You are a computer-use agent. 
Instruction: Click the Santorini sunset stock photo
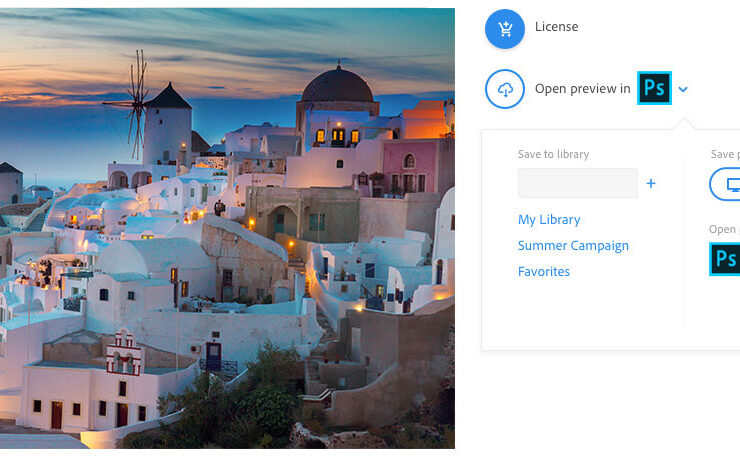click(x=227, y=228)
